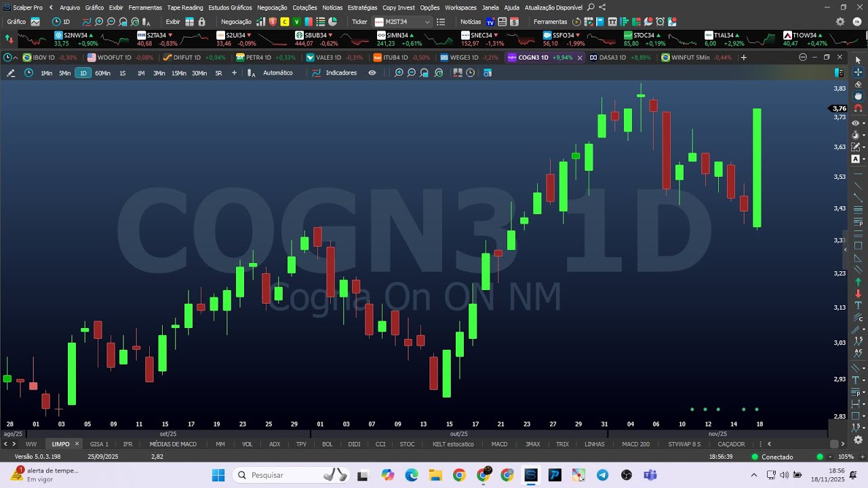The image size is (868, 488).
Task: Click the red down arrow marker tool
Action: 858,294
